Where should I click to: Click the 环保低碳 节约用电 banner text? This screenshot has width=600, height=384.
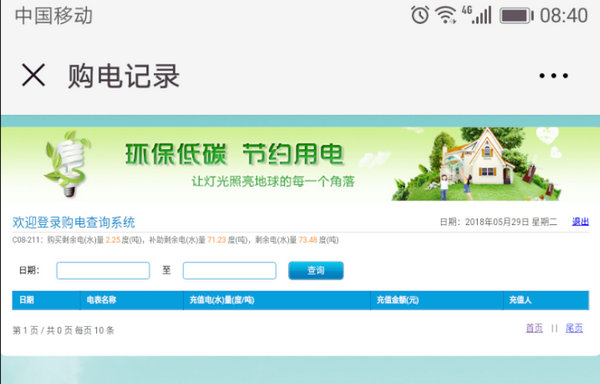click(x=234, y=154)
